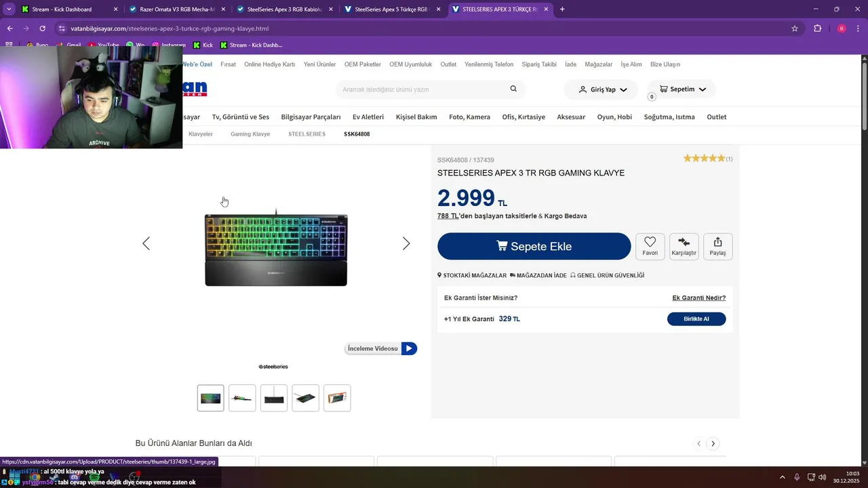The height and width of the screenshot is (488, 868).
Task: Open the Ev Aletleri menu
Action: (x=368, y=117)
